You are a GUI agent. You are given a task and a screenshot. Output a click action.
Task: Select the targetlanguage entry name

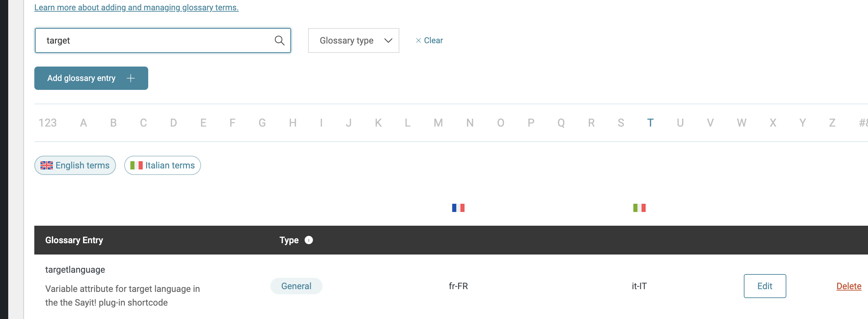coord(75,270)
